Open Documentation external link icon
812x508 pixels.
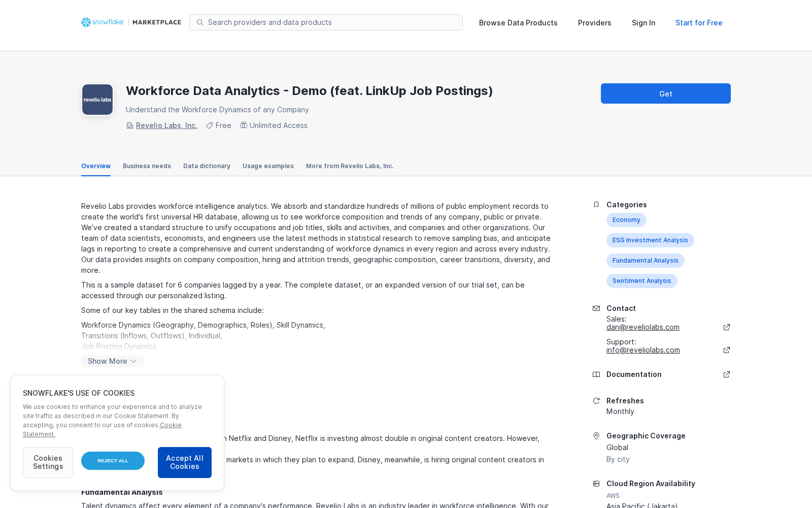pos(727,374)
